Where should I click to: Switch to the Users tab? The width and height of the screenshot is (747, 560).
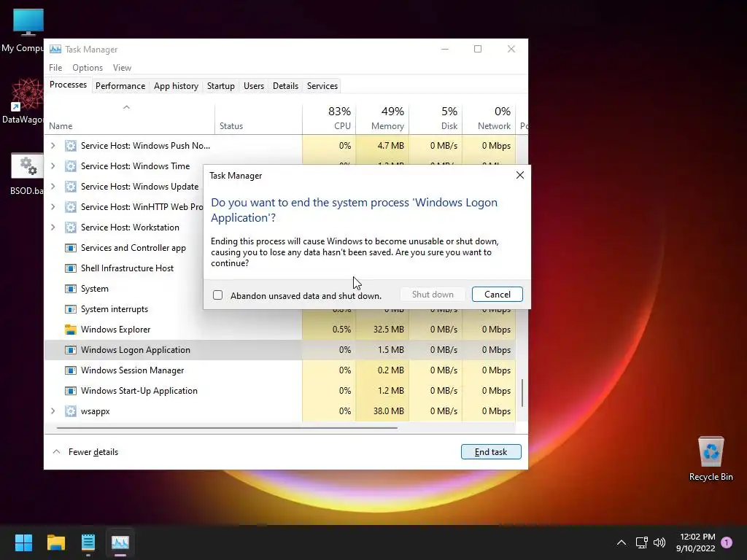click(x=253, y=86)
